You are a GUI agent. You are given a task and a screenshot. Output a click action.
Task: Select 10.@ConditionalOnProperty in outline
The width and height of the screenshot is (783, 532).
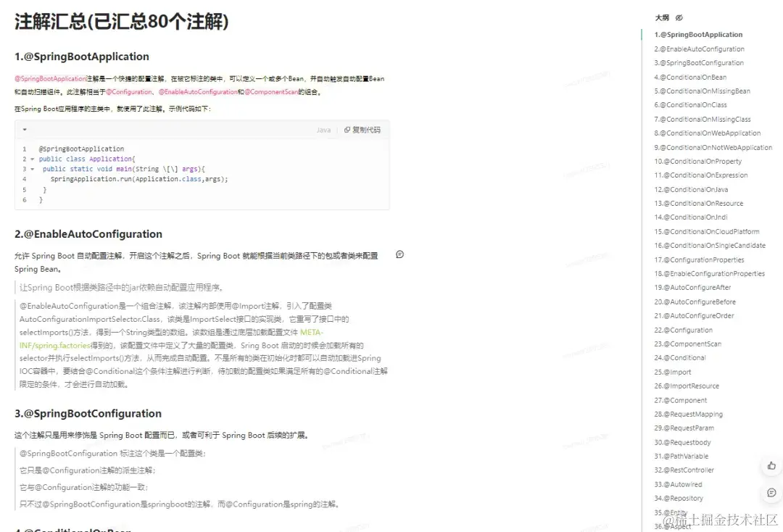[x=697, y=161]
